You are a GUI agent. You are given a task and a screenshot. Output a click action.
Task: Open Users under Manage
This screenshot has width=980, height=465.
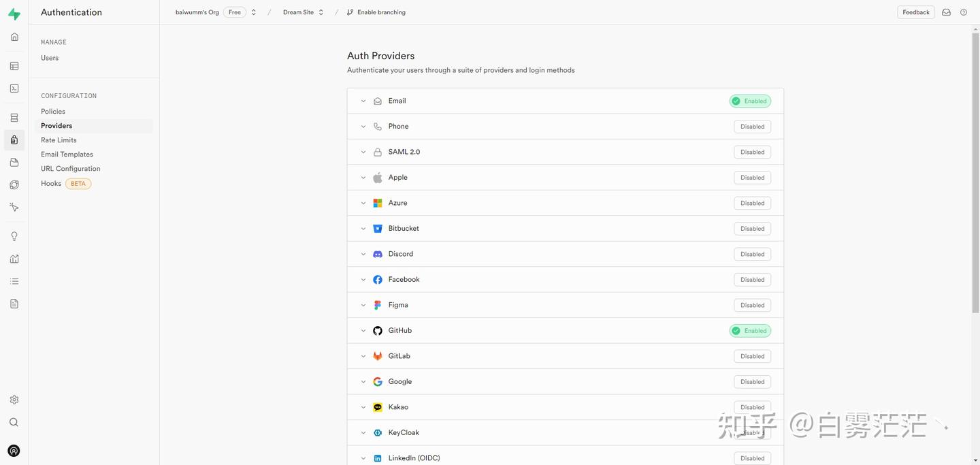(50, 58)
